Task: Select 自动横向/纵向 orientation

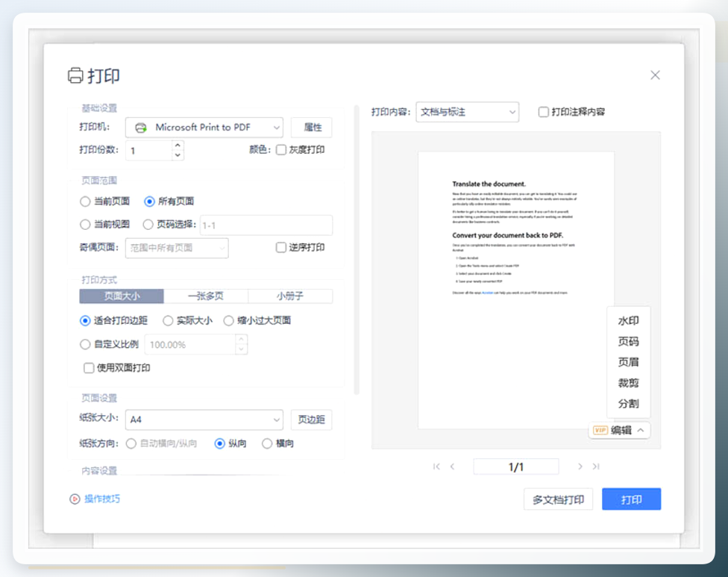Action: tap(131, 443)
